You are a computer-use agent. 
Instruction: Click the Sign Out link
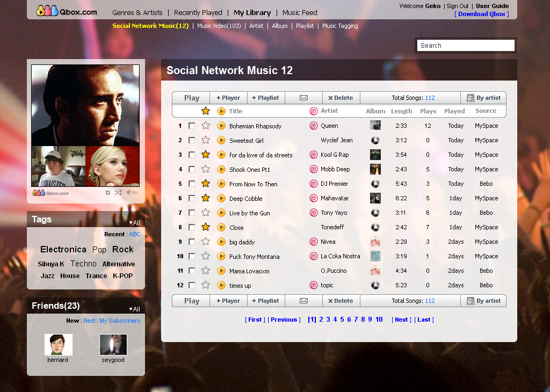click(x=458, y=6)
